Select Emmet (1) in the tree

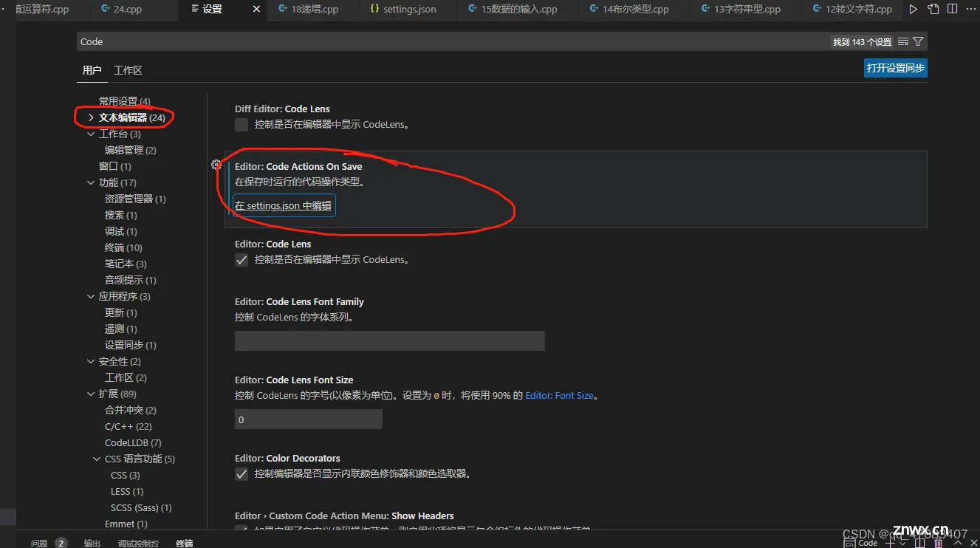click(x=126, y=524)
